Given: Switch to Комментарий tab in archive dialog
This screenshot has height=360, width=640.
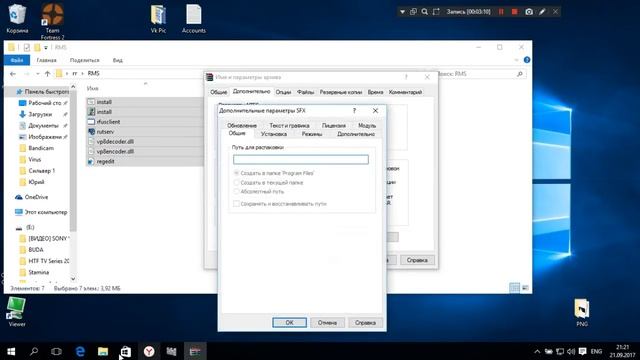Looking at the screenshot, I should pos(405,92).
